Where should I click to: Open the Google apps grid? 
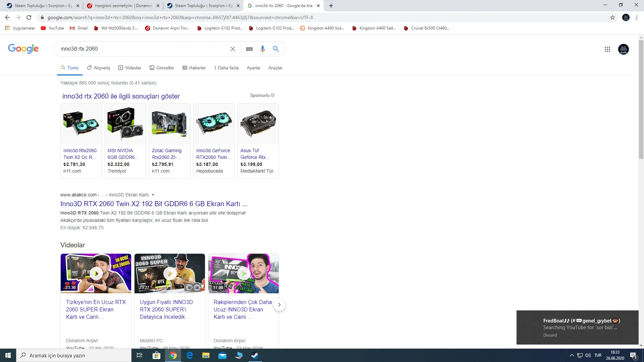[x=607, y=49]
